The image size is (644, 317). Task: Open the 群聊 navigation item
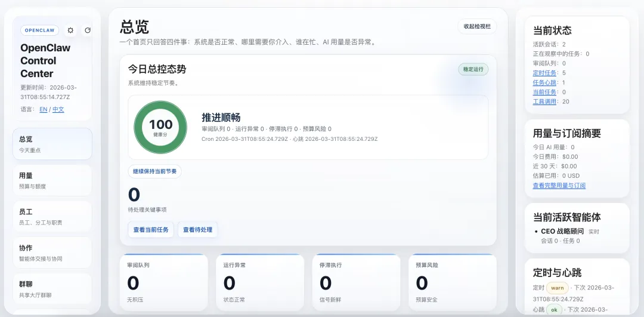(x=52, y=289)
